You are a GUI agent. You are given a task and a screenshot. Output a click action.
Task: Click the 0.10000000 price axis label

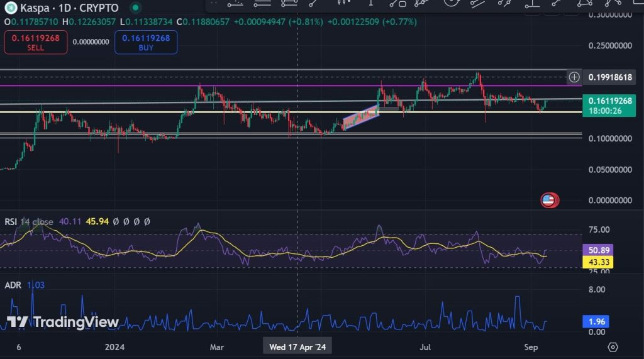coord(610,138)
